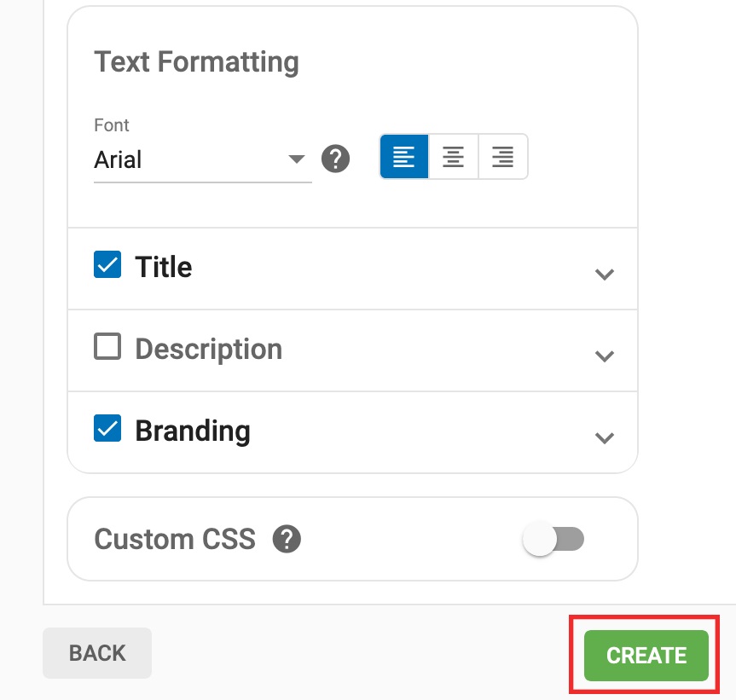Uncheck the Branding checkbox

click(x=107, y=428)
